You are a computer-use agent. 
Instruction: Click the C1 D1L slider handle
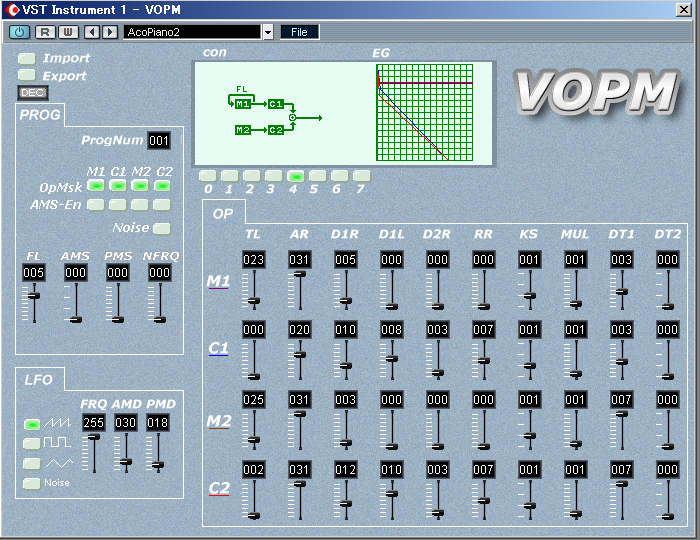click(392, 358)
